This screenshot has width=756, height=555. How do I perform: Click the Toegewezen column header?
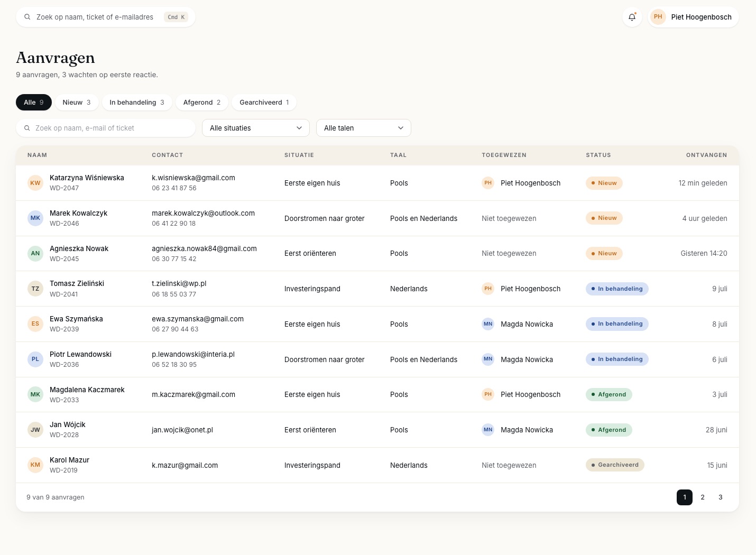(504, 155)
